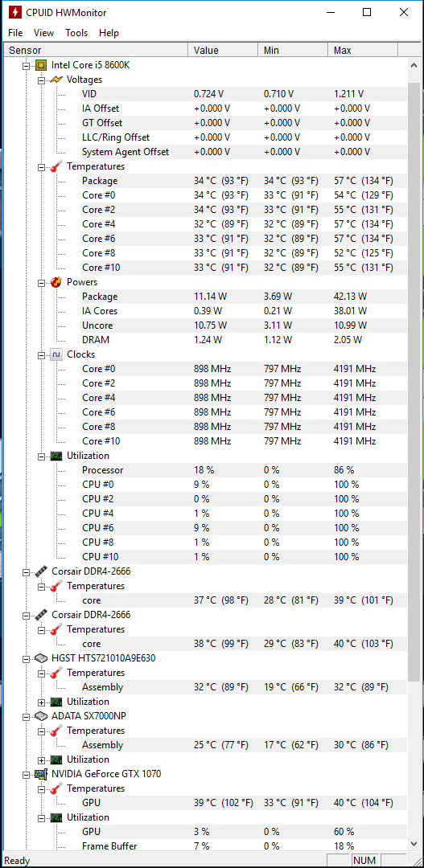Open the View menu
The image size is (424, 868).
[x=43, y=33]
